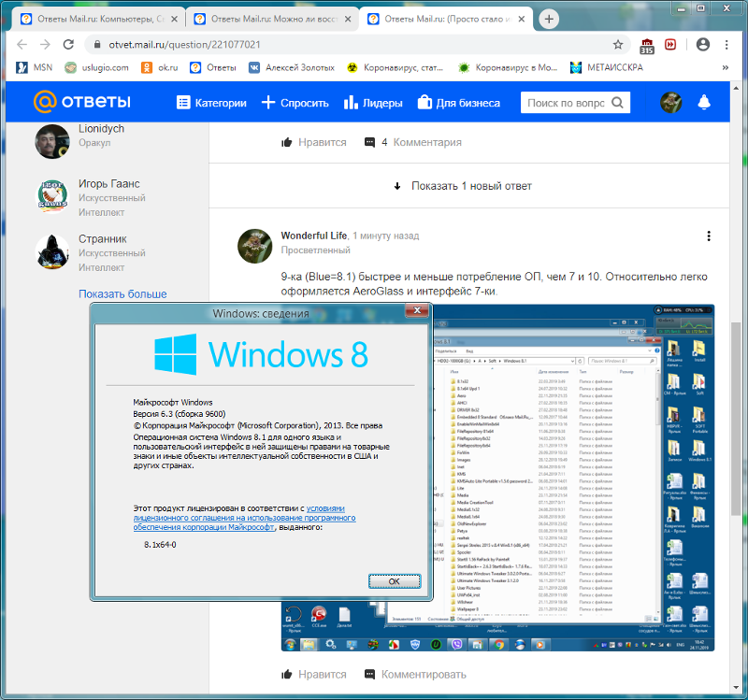Open the Алексей Золотых VK bookmark

[x=292, y=67]
